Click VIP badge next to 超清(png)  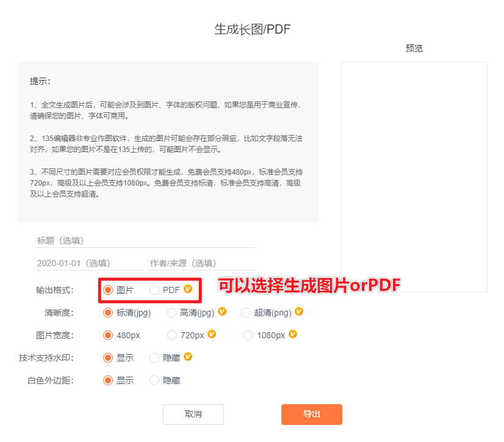point(299,312)
